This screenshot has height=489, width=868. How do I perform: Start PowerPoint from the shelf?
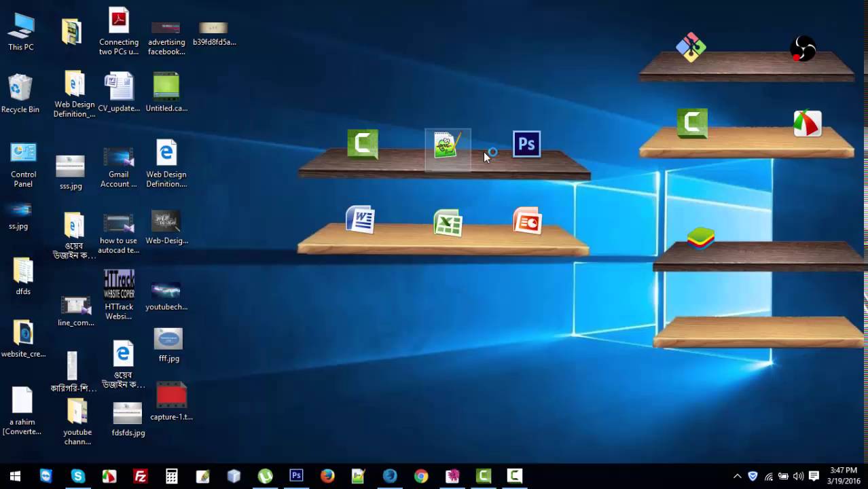coord(526,221)
